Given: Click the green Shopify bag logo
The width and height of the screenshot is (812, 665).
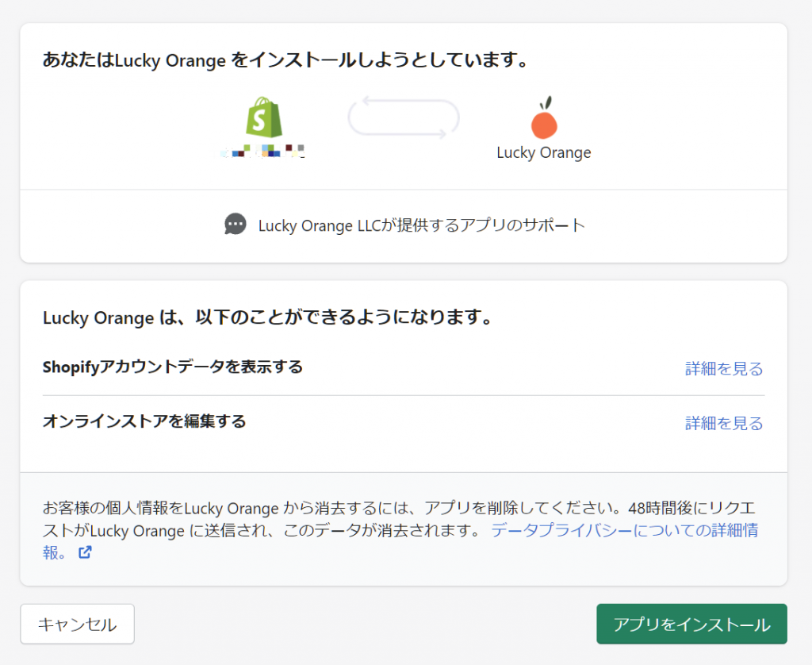Looking at the screenshot, I should pos(264,117).
